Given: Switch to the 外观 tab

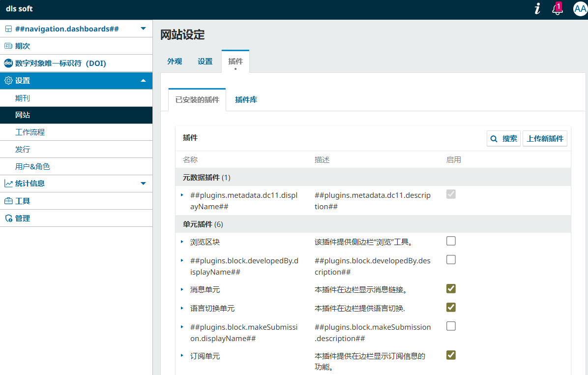Looking at the screenshot, I should pyautogui.click(x=175, y=61).
